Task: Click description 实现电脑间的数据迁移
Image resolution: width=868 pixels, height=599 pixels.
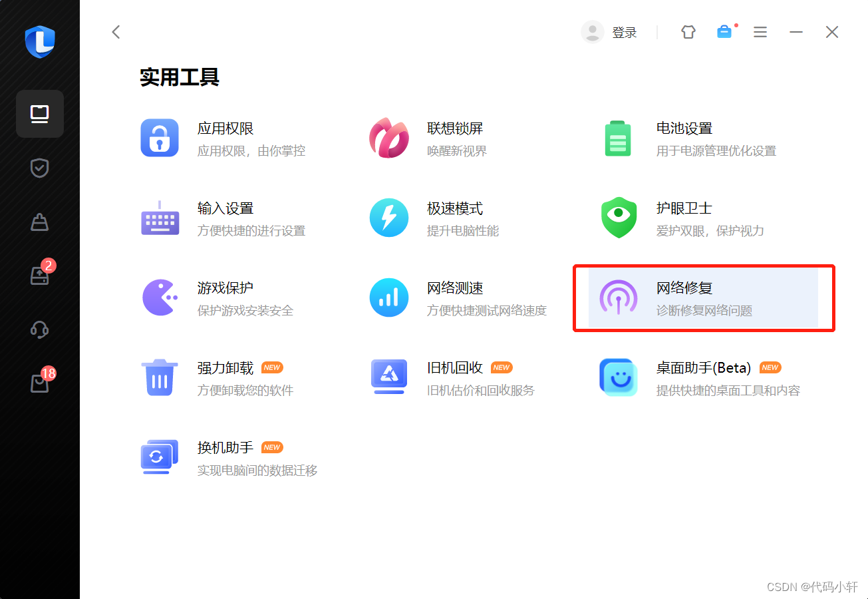Action: (257, 471)
